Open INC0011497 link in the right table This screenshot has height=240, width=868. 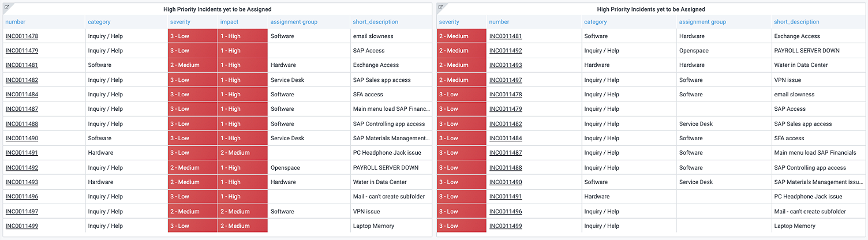pyautogui.click(x=506, y=80)
